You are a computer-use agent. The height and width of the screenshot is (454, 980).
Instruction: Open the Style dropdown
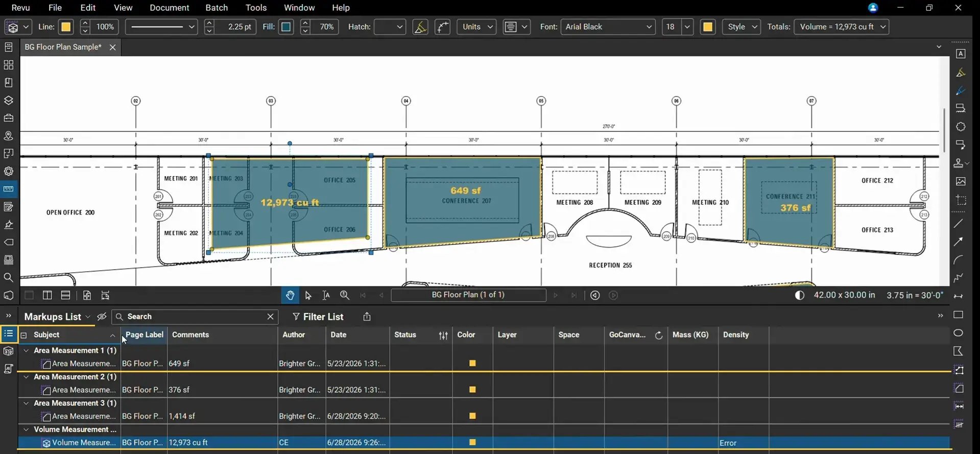tap(741, 27)
